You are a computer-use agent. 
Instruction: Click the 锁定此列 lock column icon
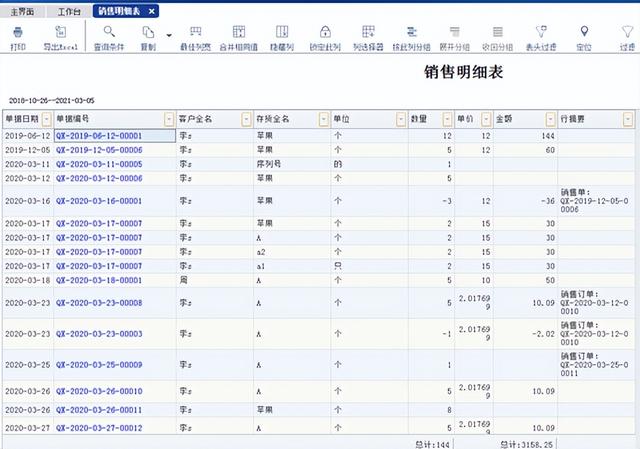[326, 33]
